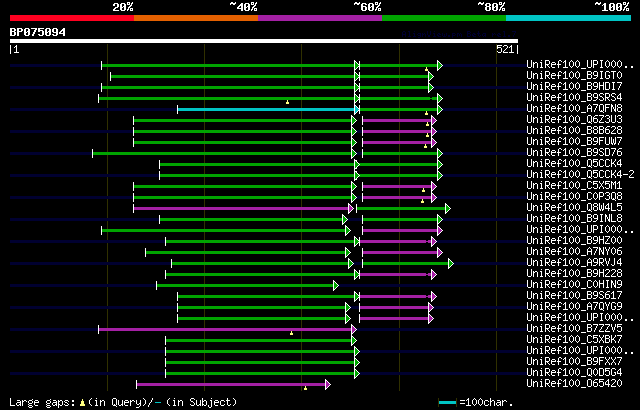Click the yellow gap icon in Large gaps legend
Viewport: 640px width, 410px height.
(82, 403)
